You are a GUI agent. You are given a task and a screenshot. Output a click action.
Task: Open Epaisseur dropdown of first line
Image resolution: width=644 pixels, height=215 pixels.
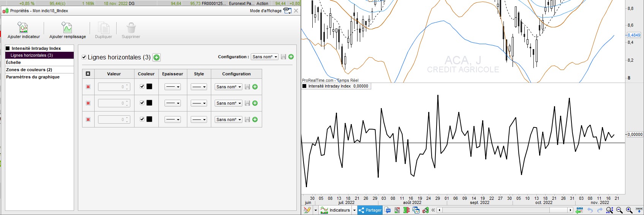[x=172, y=87]
